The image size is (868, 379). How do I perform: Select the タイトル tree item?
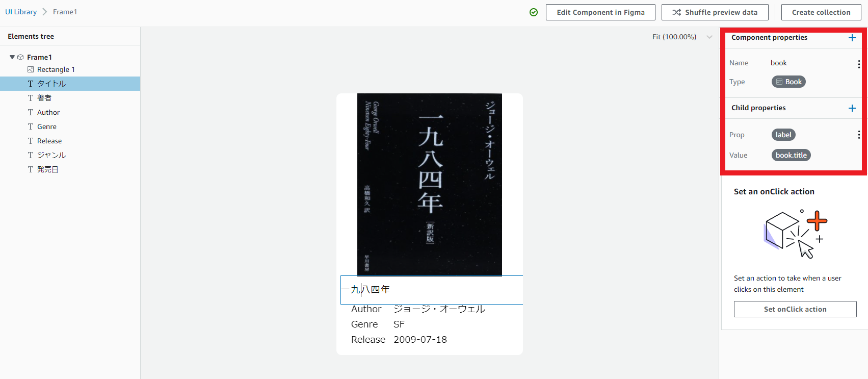[70, 84]
